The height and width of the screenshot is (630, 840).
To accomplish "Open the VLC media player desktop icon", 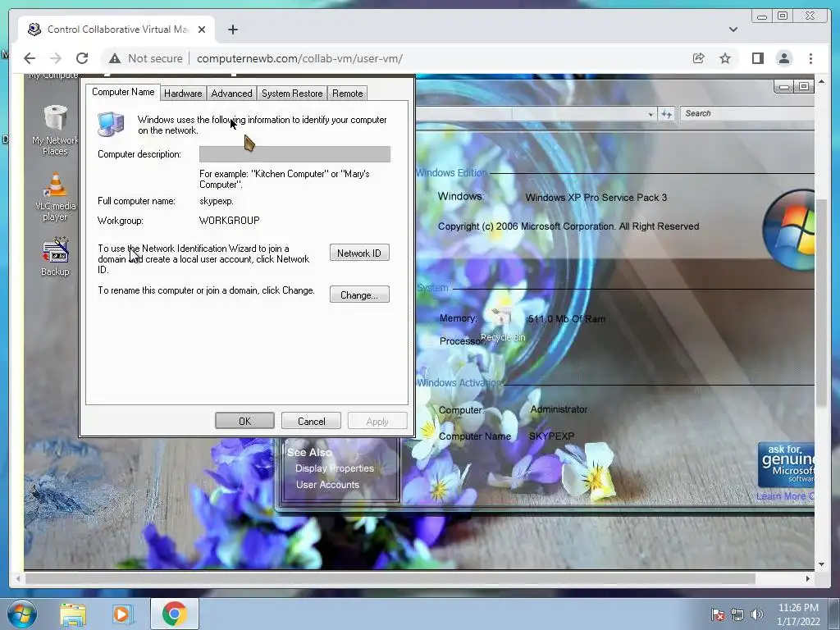I will click(x=55, y=197).
